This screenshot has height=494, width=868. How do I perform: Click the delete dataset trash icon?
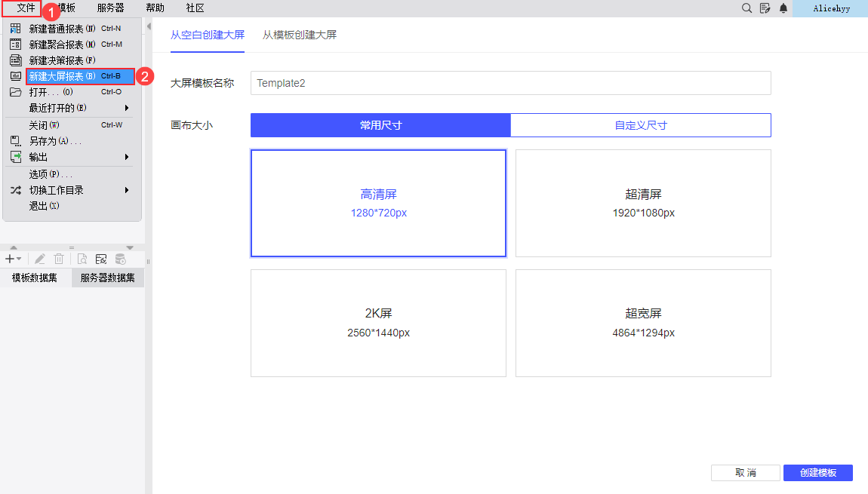[x=59, y=259]
